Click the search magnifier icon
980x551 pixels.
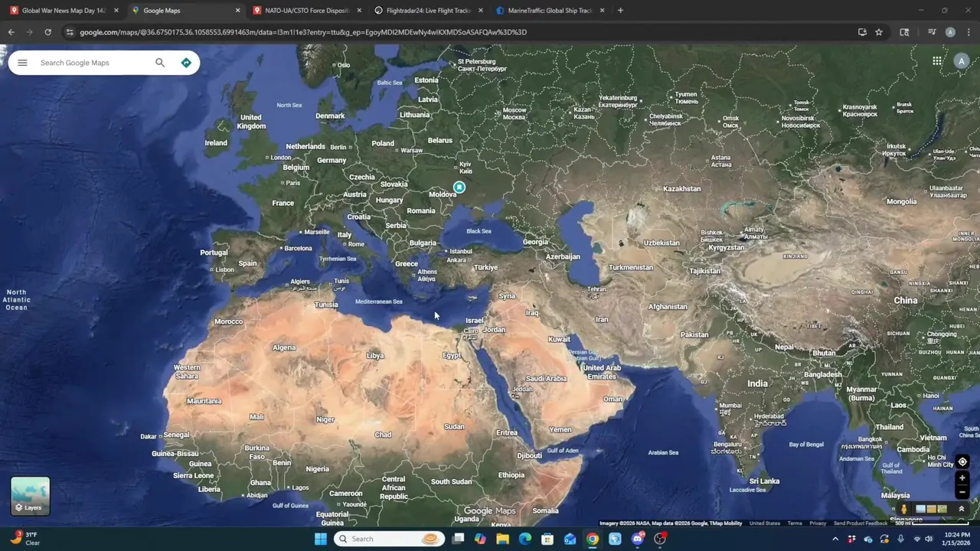pos(160,63)
